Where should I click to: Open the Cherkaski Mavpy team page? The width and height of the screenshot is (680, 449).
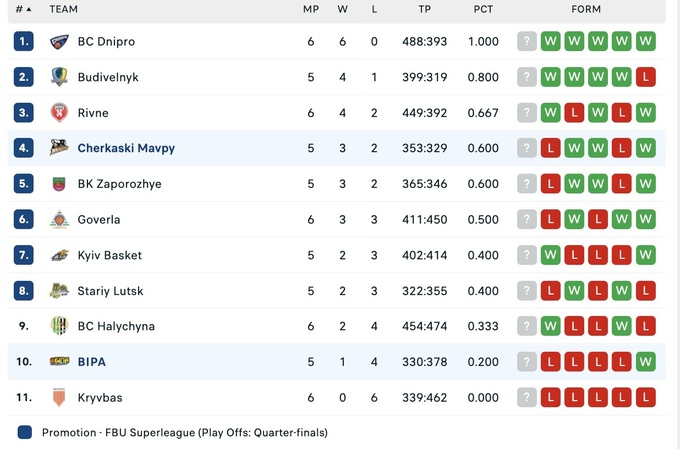click(126, 148)
